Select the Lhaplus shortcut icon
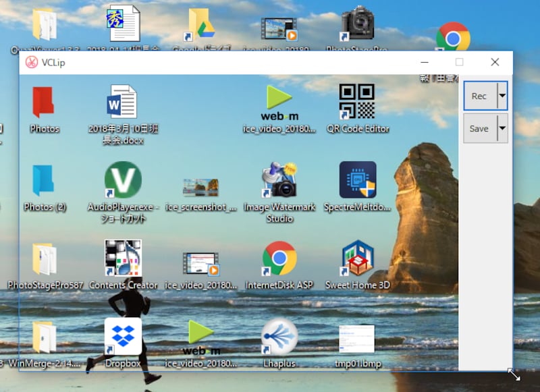 coord(279,337)
